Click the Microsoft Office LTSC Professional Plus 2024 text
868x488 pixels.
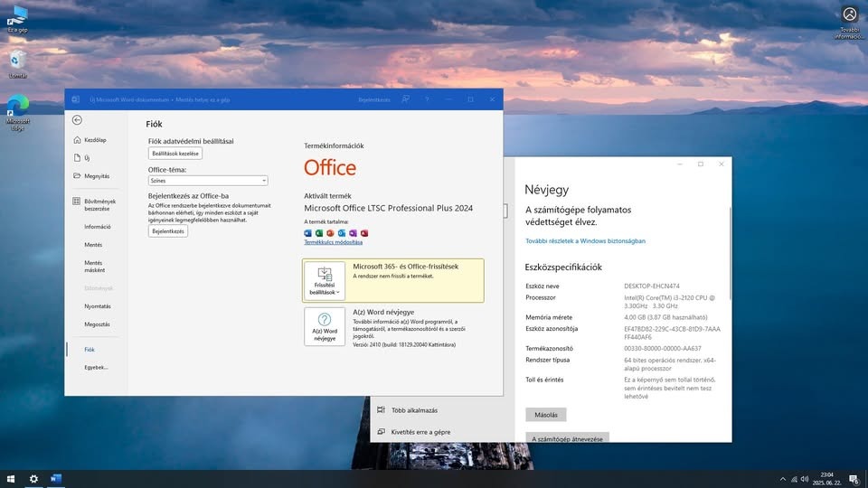point(388,208)
